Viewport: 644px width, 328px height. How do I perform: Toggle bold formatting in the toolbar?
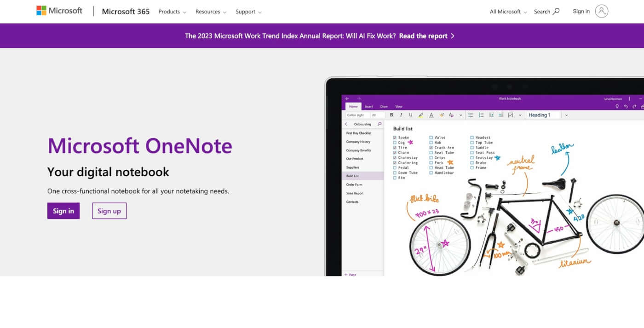[392, 115]
